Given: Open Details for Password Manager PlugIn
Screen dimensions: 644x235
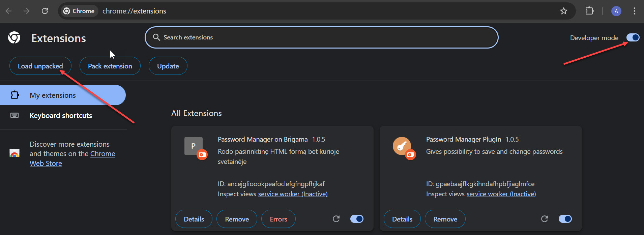Looking at the screenshot, I should [x=402, y=219].
